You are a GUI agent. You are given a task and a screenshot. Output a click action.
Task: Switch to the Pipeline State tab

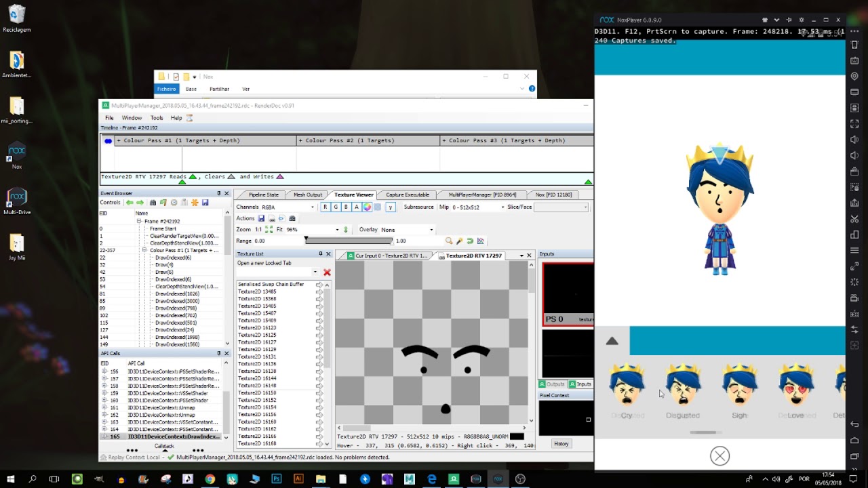point(264,195)
